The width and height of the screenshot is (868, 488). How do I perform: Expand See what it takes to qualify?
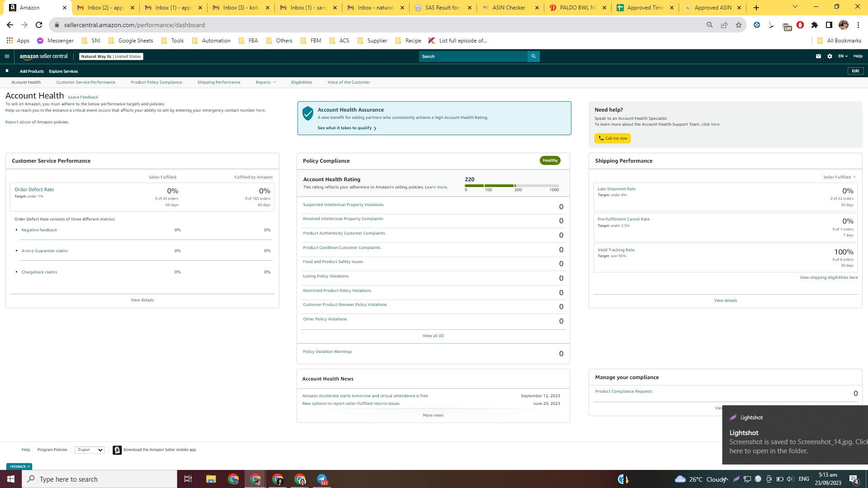[347, 128]
